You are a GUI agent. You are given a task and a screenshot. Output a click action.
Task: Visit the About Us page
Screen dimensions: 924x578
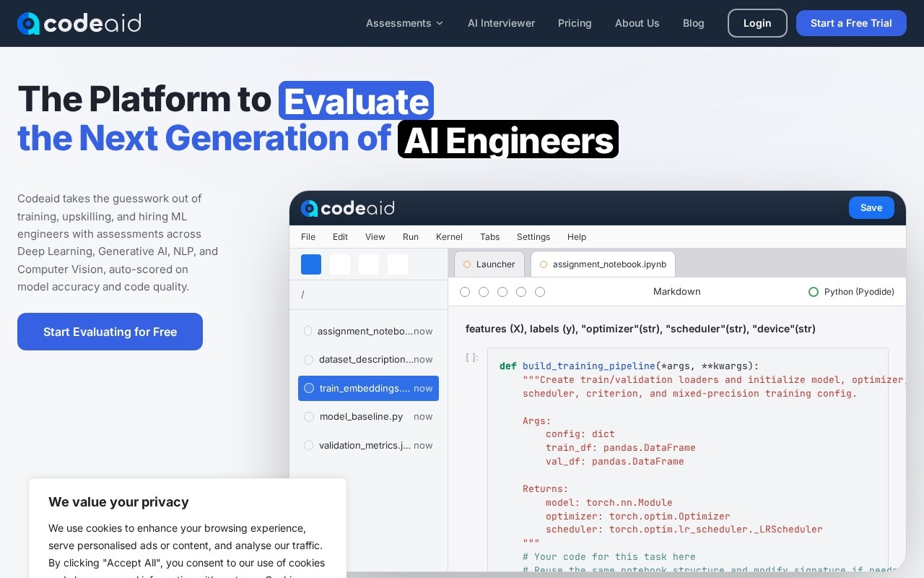click(637, 23)
